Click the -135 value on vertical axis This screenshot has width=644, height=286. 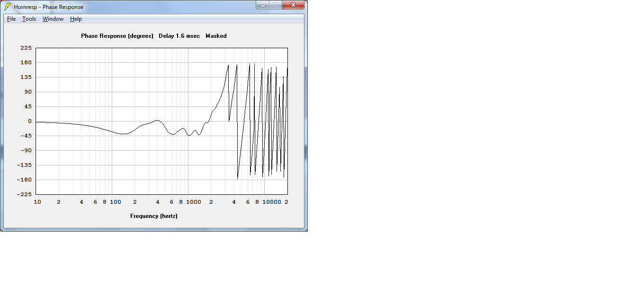pos(24,165)
